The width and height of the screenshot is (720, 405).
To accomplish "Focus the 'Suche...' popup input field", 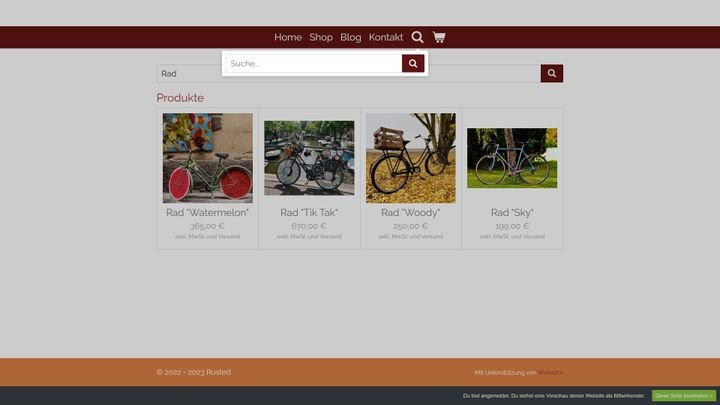I will tap(314, 64).
